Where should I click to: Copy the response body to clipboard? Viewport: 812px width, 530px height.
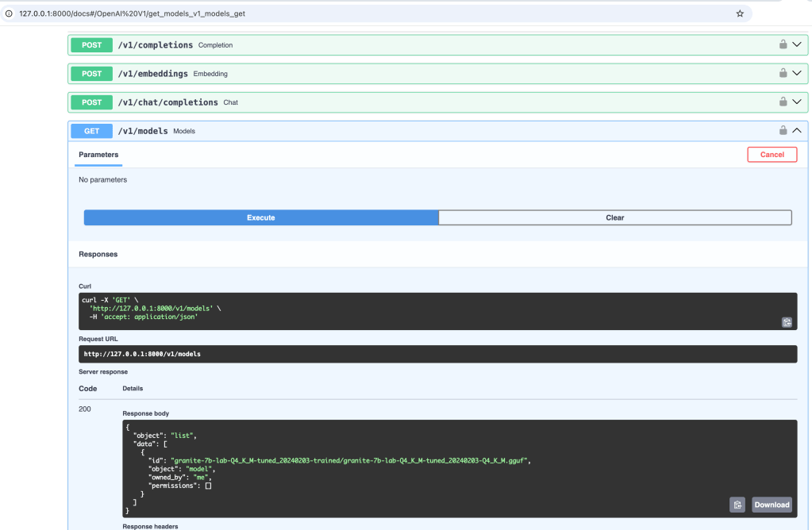(737, 505)
